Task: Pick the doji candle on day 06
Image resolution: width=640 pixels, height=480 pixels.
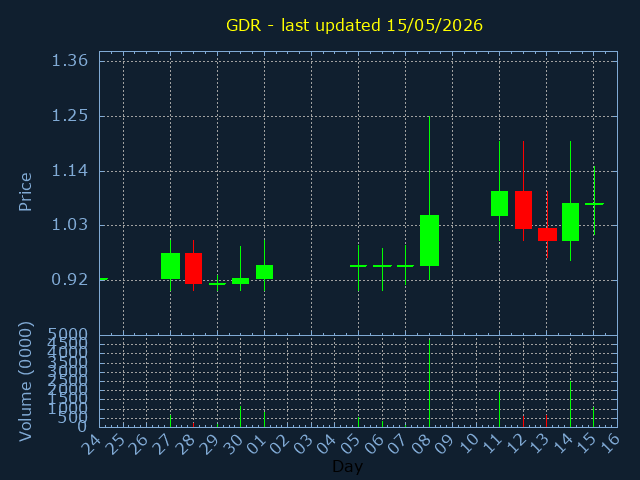Action: (x=382, y=266)
